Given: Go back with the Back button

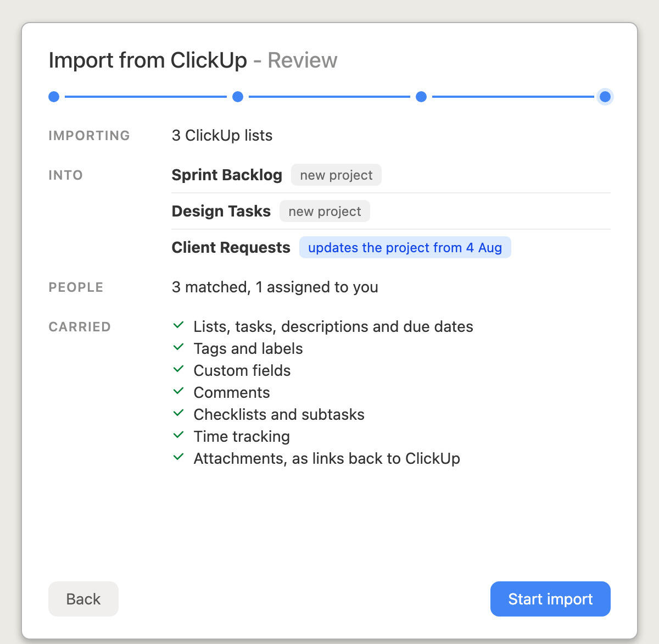Looking at the screenshot, I should tap(83, 599).
